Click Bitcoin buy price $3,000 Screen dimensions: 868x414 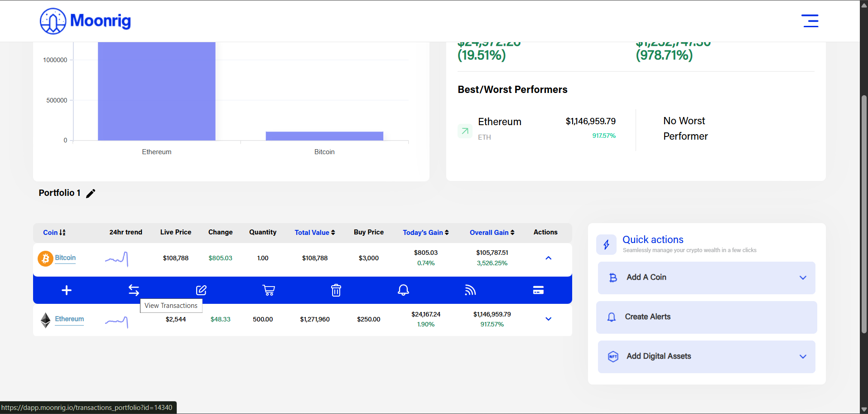tap(369, 258)
